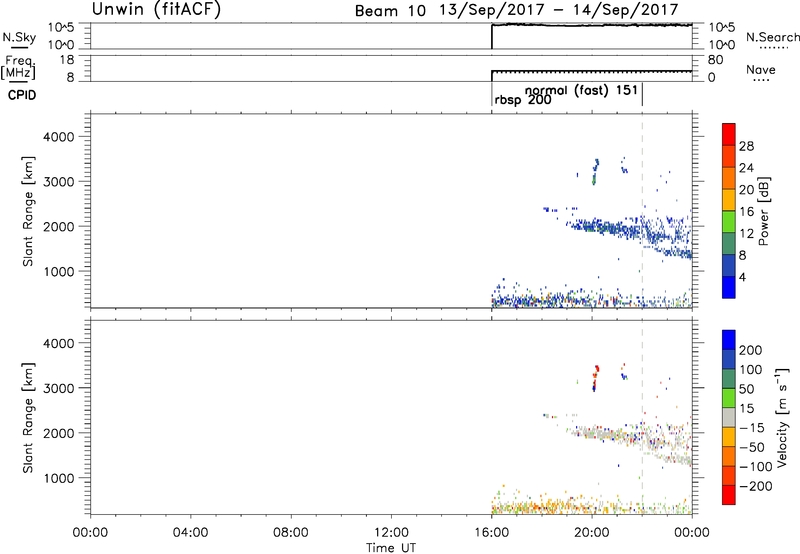
Task: Click the 08:00 time axis label
Action: (290, 533)
